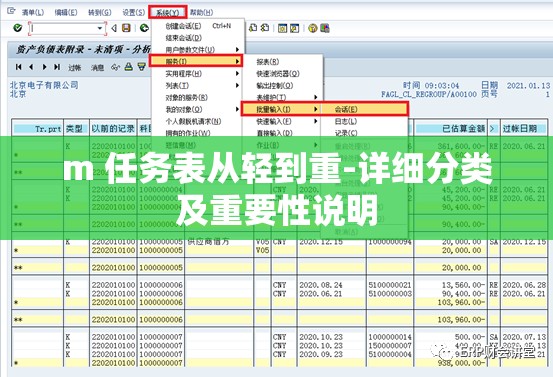Click the Generate shortcut toolbar icon

pos(294,28)
